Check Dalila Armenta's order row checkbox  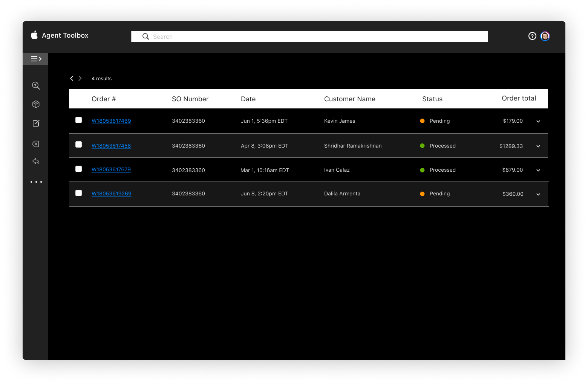click(78, 193)
